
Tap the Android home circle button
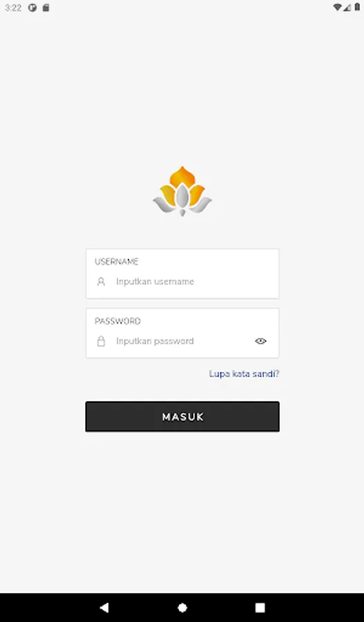[182, 607]
